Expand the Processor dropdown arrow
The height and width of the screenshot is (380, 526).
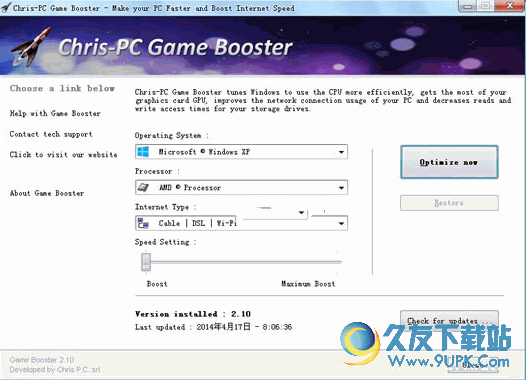click(341, 187)
